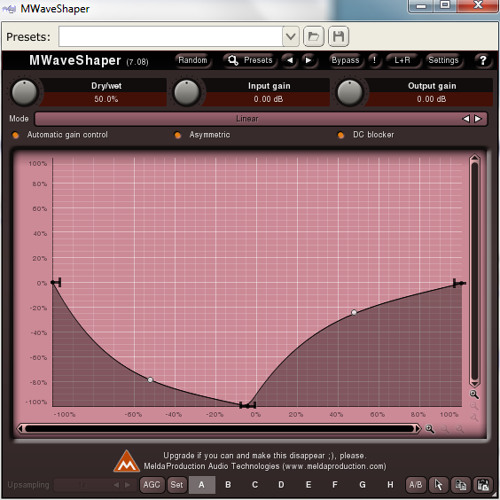
Task: Switch to preset slot B
Action: point(228,485)
